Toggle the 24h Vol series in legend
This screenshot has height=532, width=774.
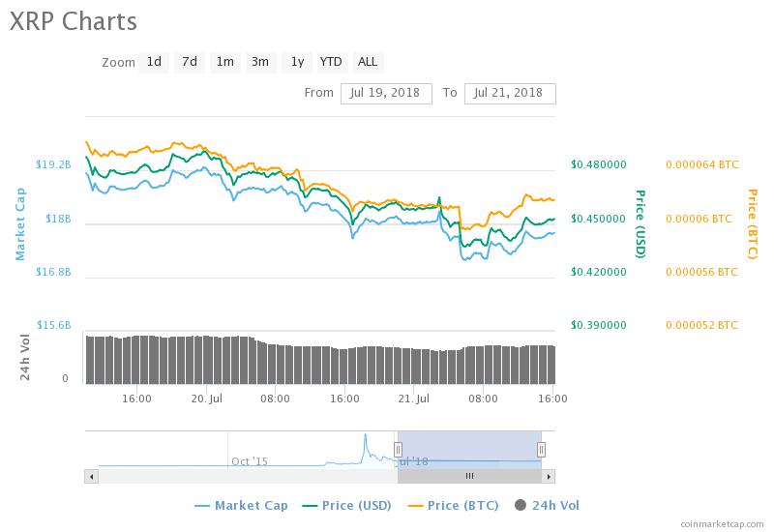point(547,505)
